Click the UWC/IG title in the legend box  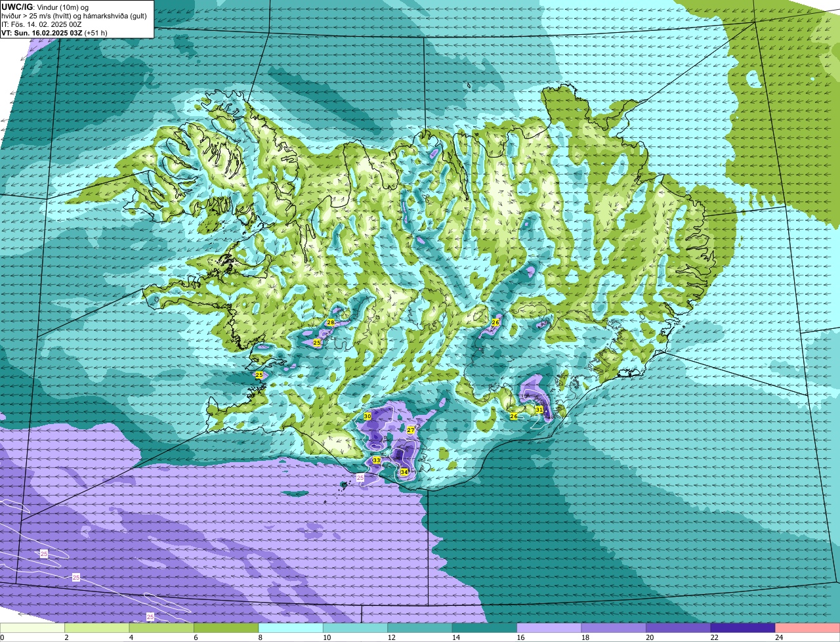tap(17, 7)
